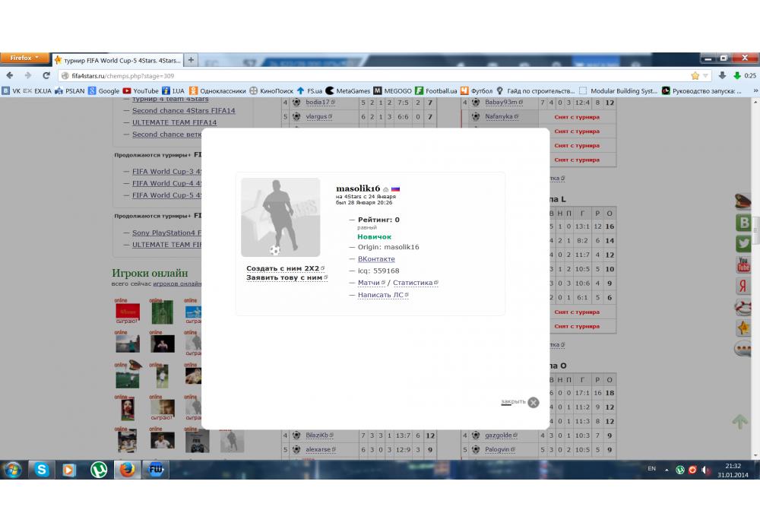Viewport: 760px width, 532px height.
Task: Click player Babay93m in table
Action: [x=504, y=103]
